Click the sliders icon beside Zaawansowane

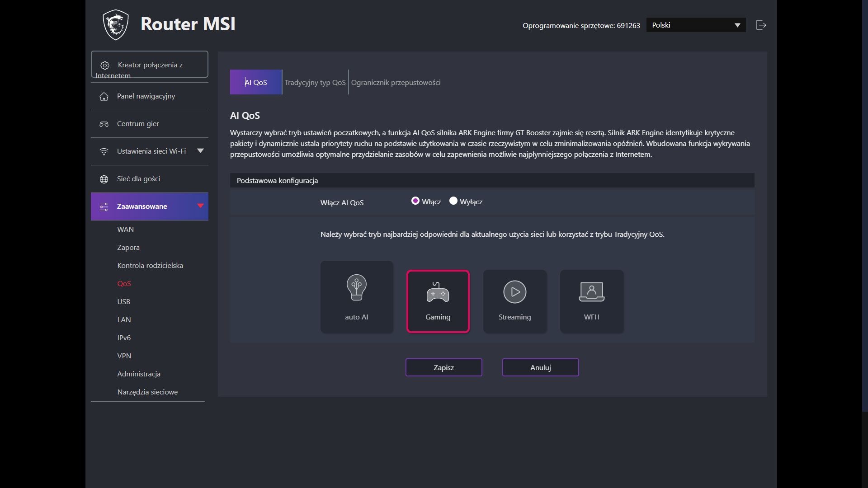click(104, 206)
